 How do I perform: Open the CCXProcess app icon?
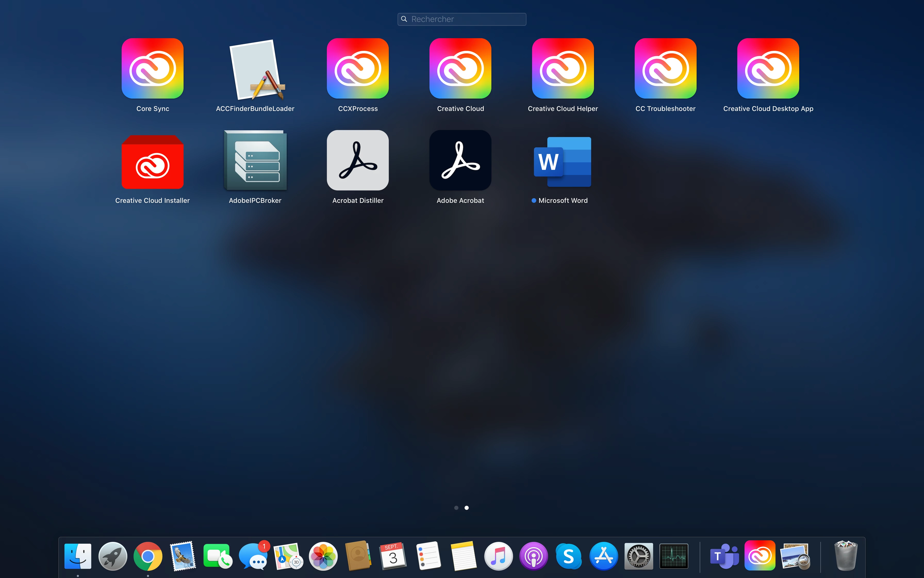(358, 68)
